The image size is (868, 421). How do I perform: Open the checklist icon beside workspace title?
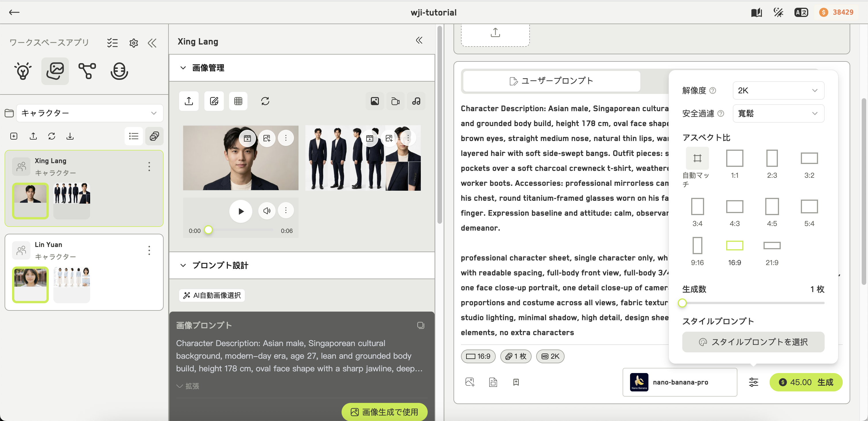[x=112, y=43]
